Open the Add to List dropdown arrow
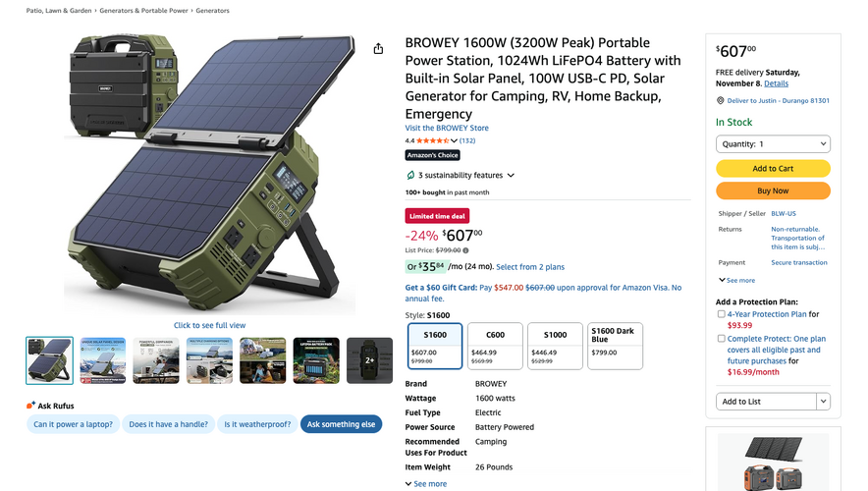Viewport: 868px width, 491px height. pyautogui.click(x=823, y=402)
